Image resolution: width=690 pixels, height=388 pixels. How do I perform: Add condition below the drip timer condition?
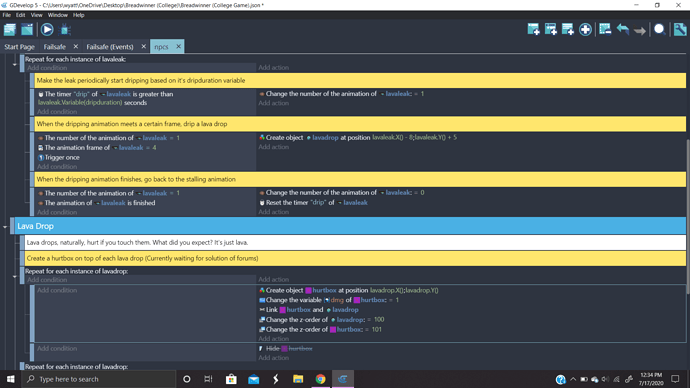coord(57,112)
